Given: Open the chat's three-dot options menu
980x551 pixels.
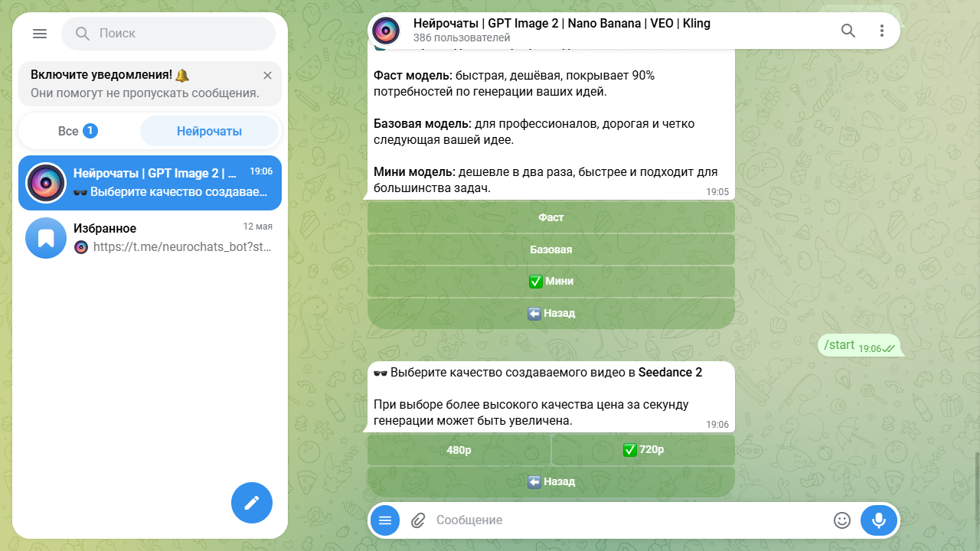Looking at the screenshot, I should [882, 31].
